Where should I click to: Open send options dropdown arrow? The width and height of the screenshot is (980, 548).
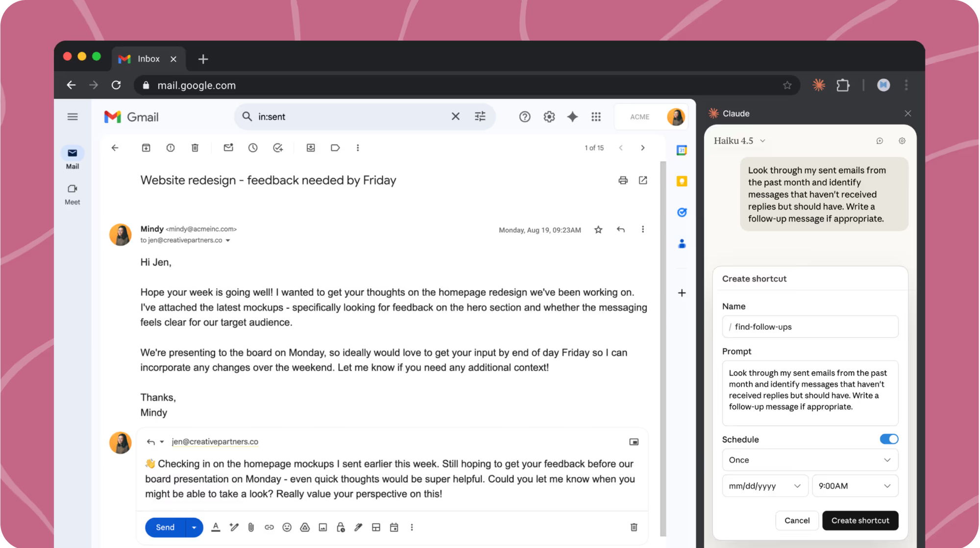point(194,527)
